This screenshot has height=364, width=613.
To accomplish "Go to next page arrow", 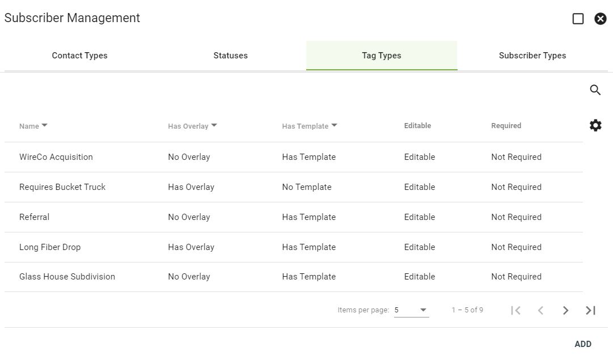I will tap(565, 311).
